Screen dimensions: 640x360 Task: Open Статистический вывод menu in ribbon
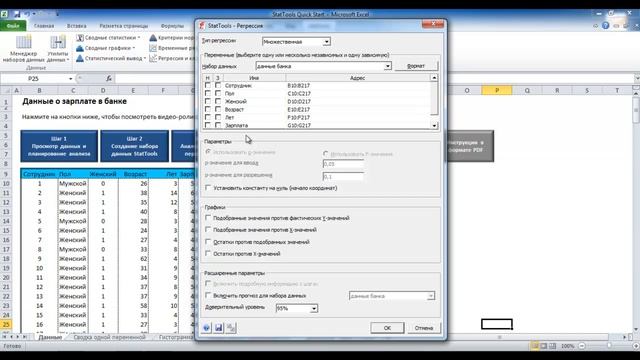111,58
